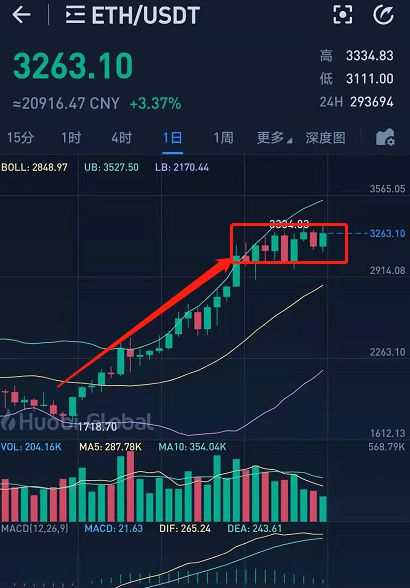Select the 1日 chart interval

(173, 138)
